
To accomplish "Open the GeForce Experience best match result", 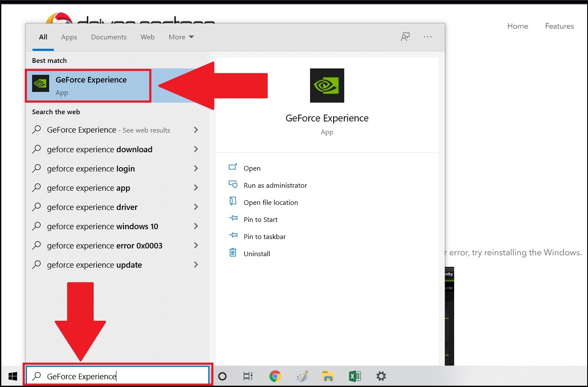I will [118, 86].
